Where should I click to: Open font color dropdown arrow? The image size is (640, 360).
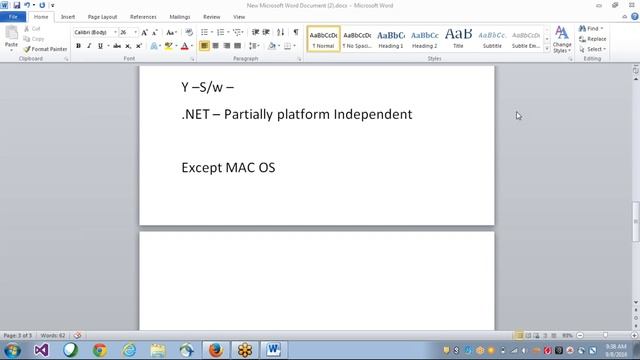192,46
